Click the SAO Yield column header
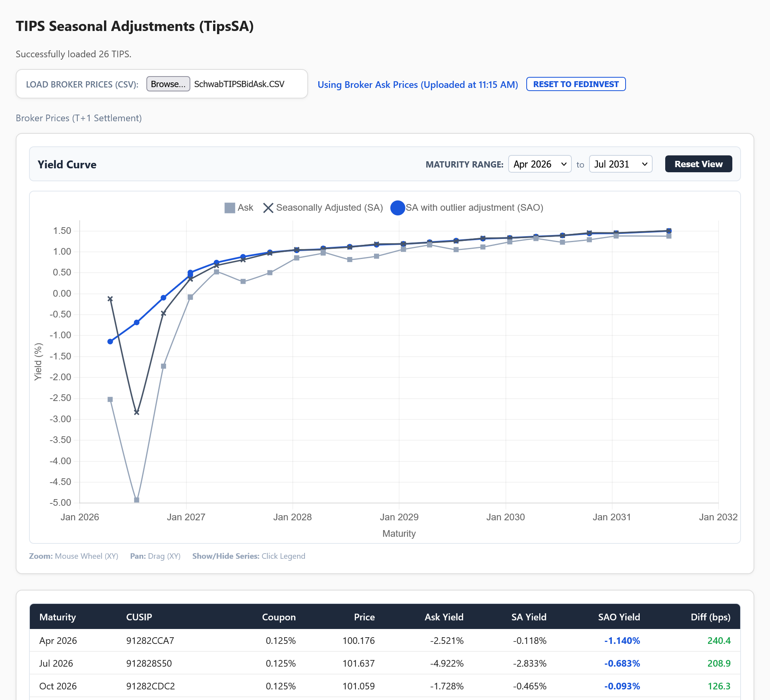770x700 pixels. 619,617
